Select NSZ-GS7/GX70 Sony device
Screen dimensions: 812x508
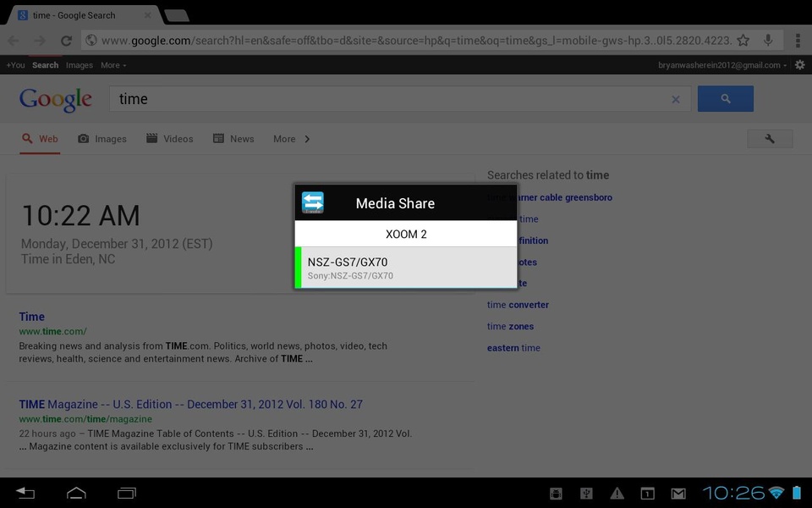tap(406, 268)
